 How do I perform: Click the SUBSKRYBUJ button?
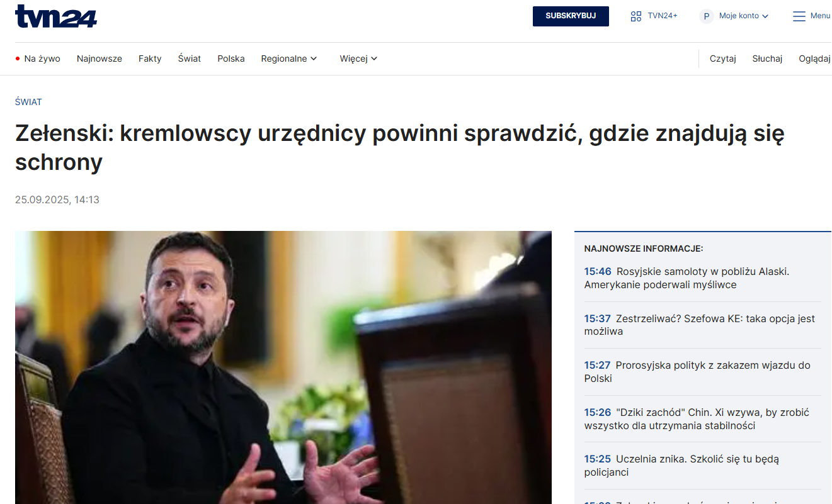click(x=571, y=16)
